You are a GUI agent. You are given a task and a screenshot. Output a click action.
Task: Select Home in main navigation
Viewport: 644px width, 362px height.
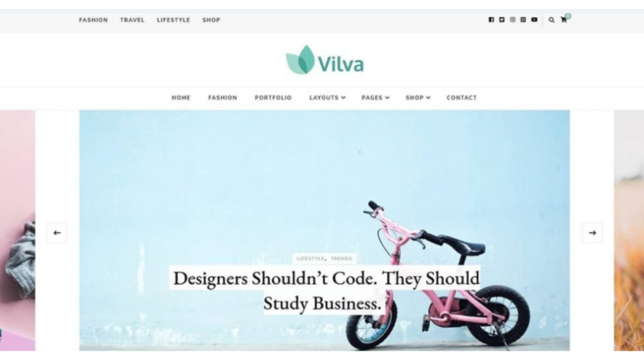tap(181, 97)
